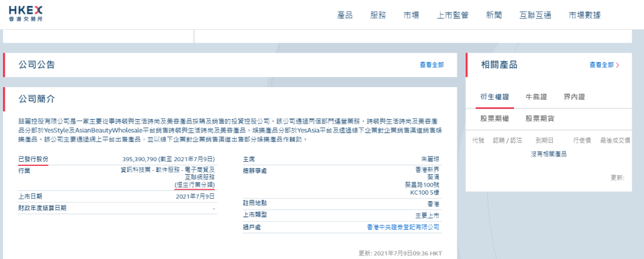Click the 公司簡介 heading

tap(36, 99)
